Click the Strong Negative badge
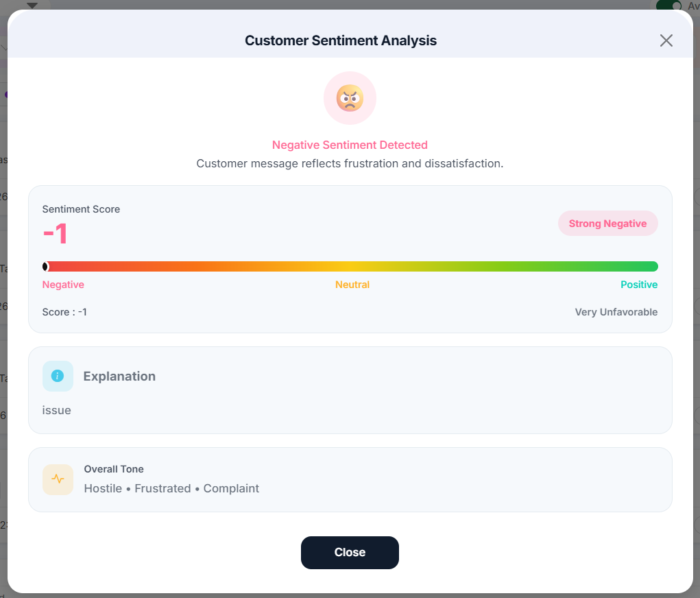700x598 pixels. click(607, 224)
